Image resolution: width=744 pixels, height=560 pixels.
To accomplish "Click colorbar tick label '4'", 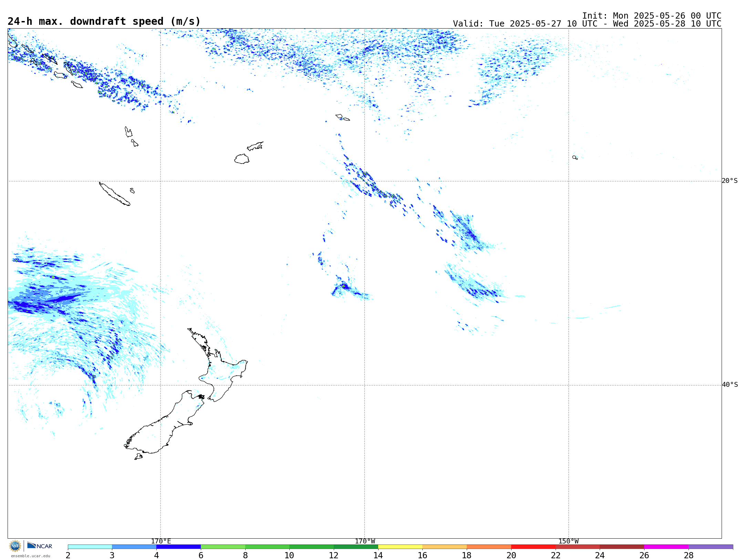I will pyautogui.click(x=156, y=555).
